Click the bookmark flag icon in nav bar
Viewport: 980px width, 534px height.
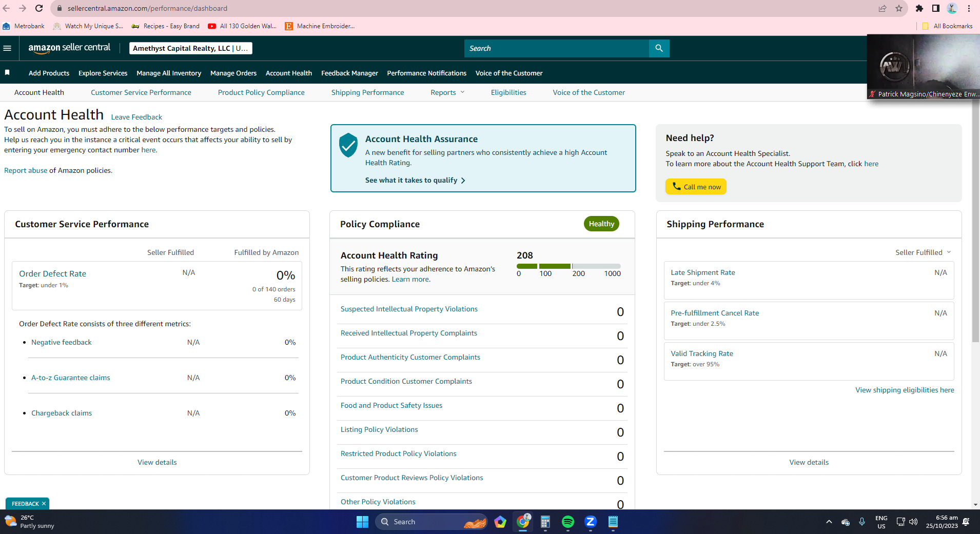pos(7,73)
